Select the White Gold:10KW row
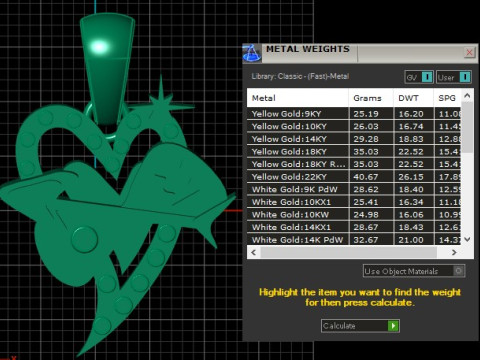Screen dimensions: 480x360 (354, 215)
